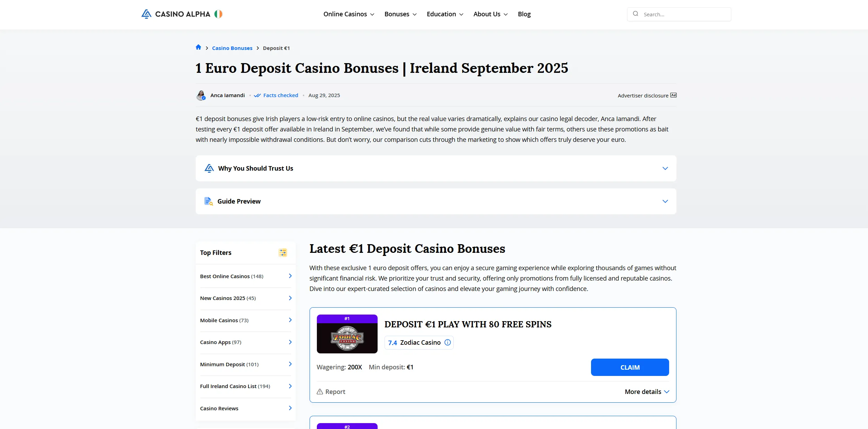
Task: Click the Ireland flag icon
Action: (x=218, y=14)
